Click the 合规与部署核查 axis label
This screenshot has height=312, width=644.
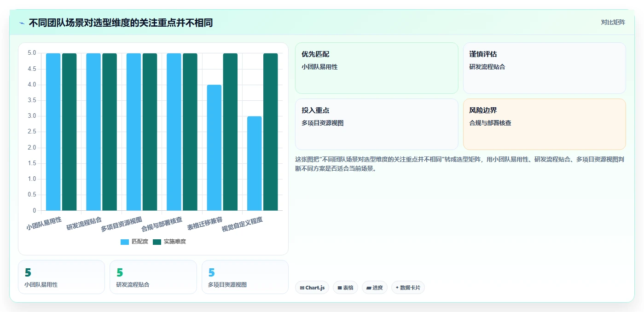pyautogui.click(x=162, y=225)
